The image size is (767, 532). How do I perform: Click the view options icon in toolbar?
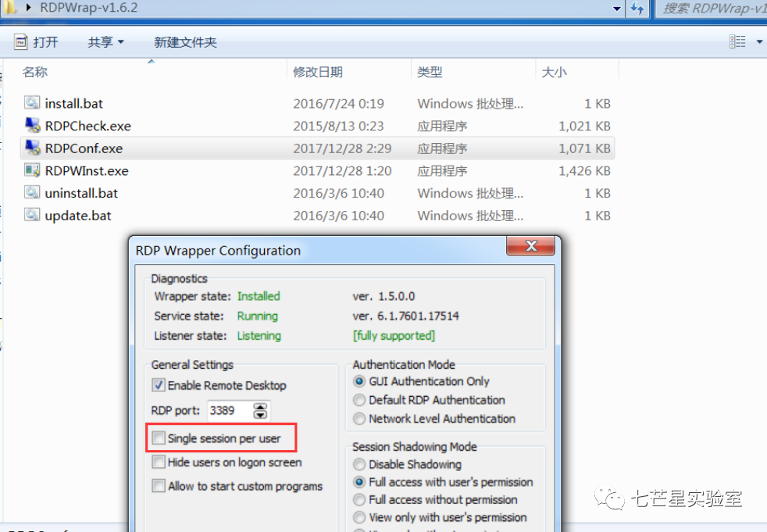pyautogui.click(x=737, y=41)
